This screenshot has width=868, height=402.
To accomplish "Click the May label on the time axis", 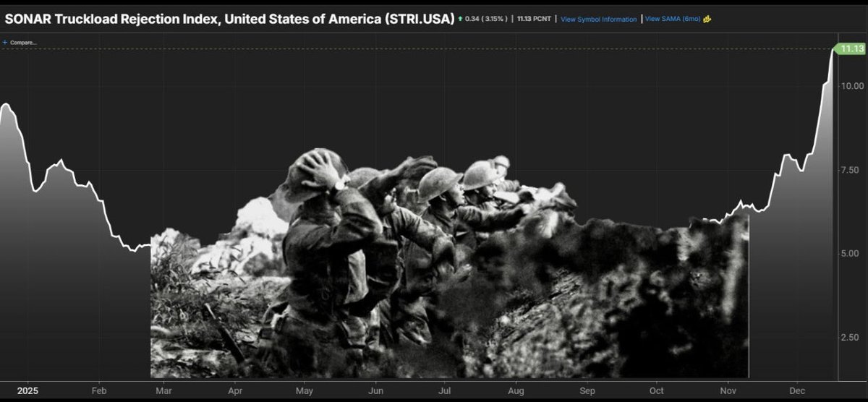I will pyautogui.click(x=305, y=390).
